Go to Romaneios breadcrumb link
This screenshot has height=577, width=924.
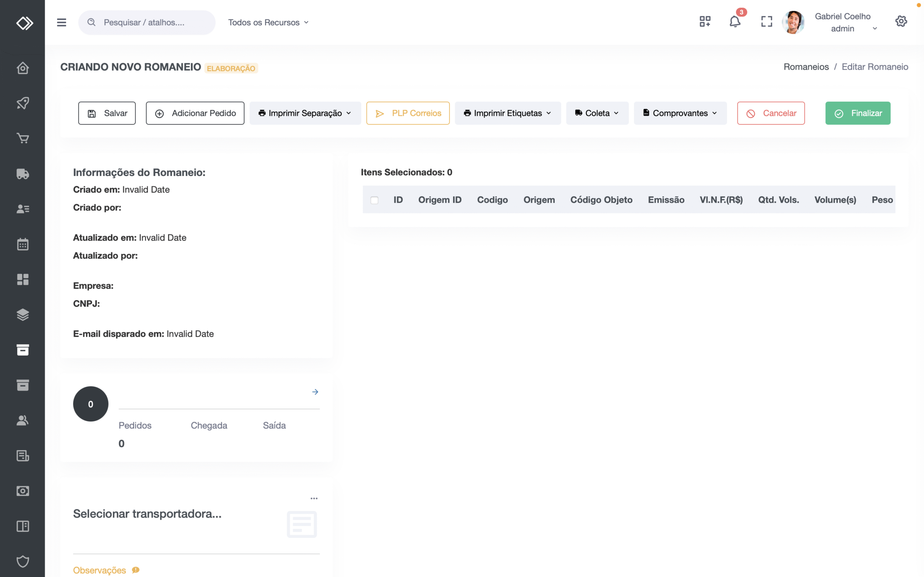click(806, 67)
